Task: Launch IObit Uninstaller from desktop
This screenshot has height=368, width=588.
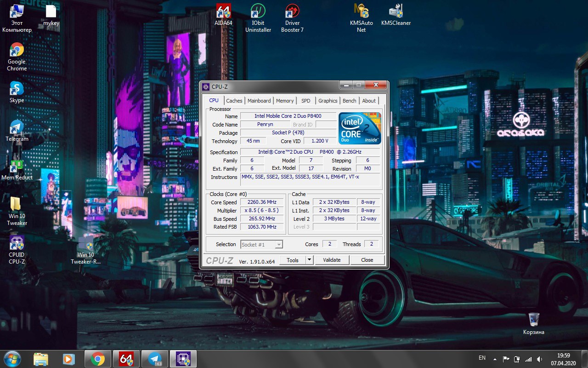Action: click(258, 18)
